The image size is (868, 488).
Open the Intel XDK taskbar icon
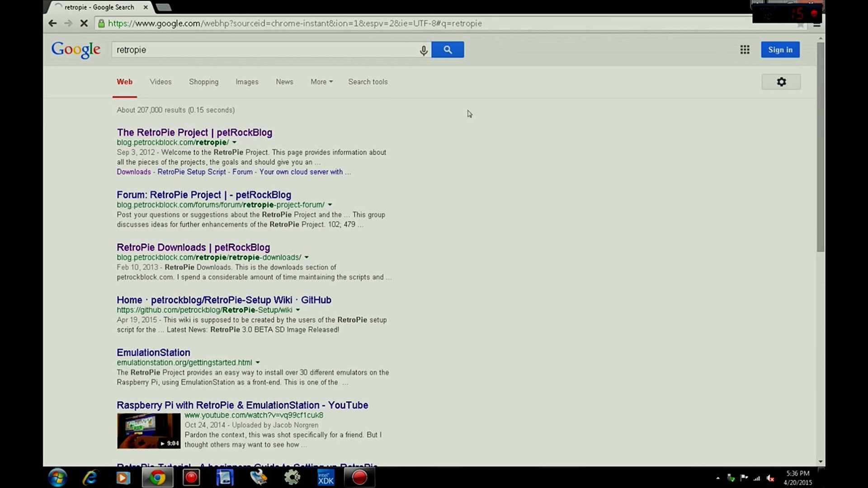[x=325, y=478]
